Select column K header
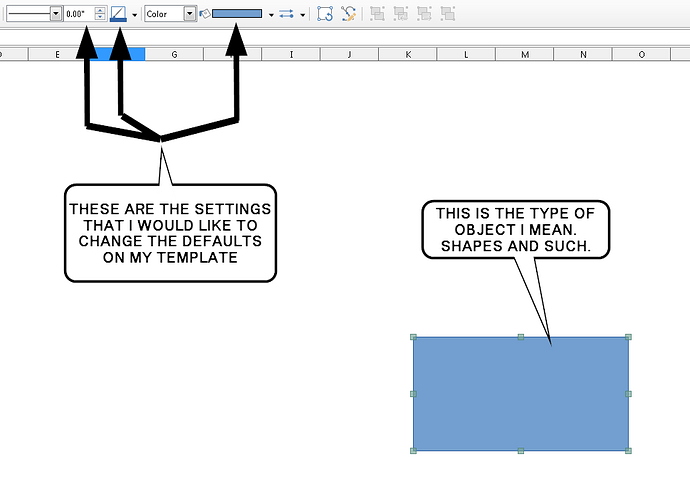This screenshot has width=690, height=484. click(408, 55)
